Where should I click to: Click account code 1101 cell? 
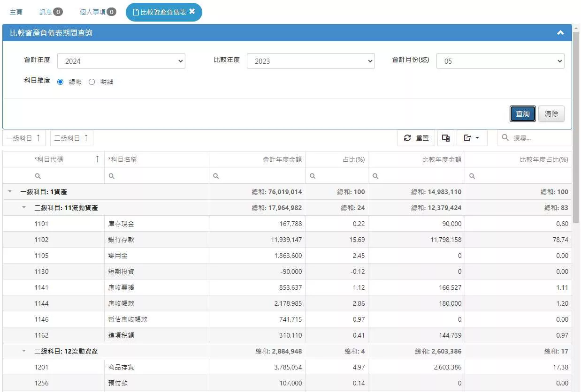[x=54, y=224]
